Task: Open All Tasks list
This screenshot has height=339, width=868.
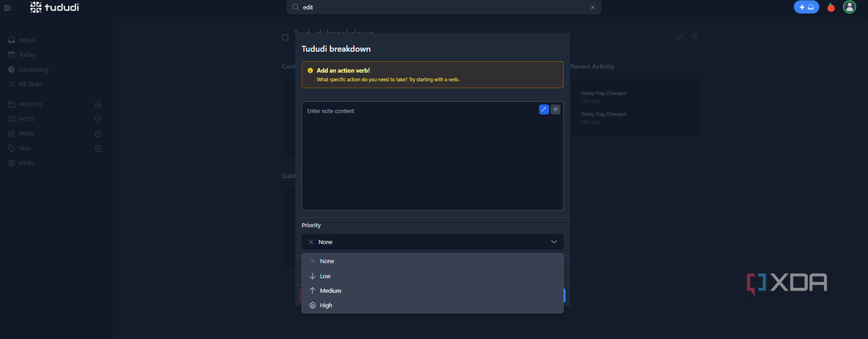Action: [31, 84]
